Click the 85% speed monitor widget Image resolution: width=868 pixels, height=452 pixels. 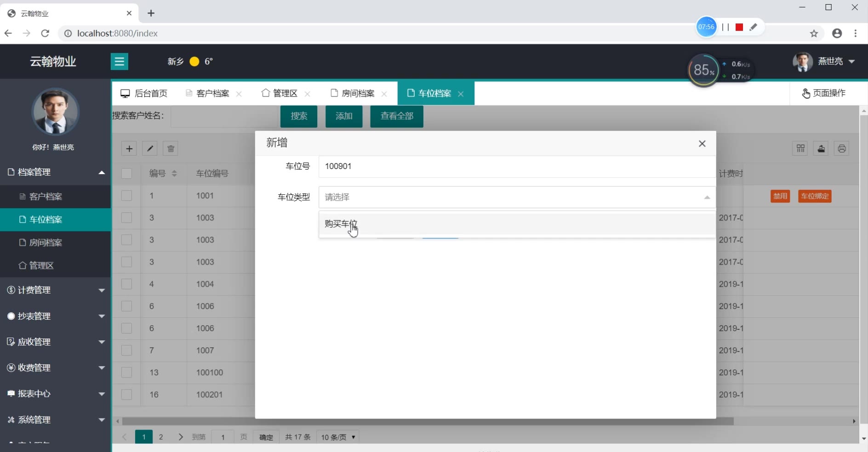(x=703, y=70)
